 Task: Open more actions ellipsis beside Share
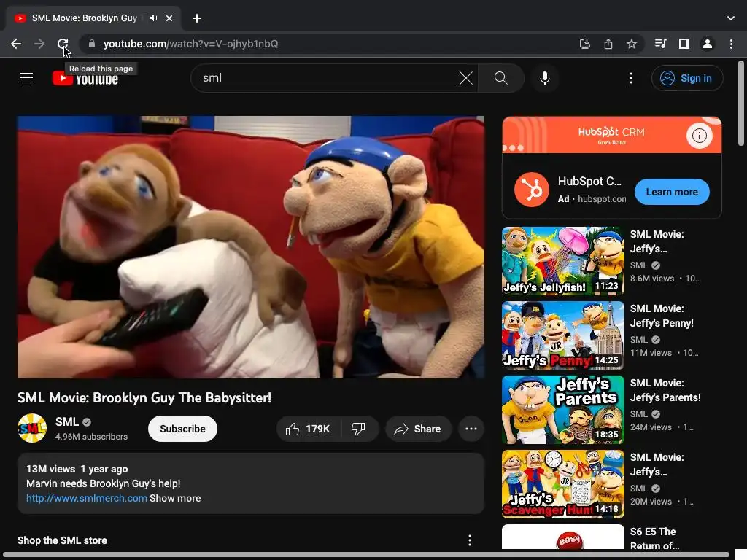click(x=471, y=429)
